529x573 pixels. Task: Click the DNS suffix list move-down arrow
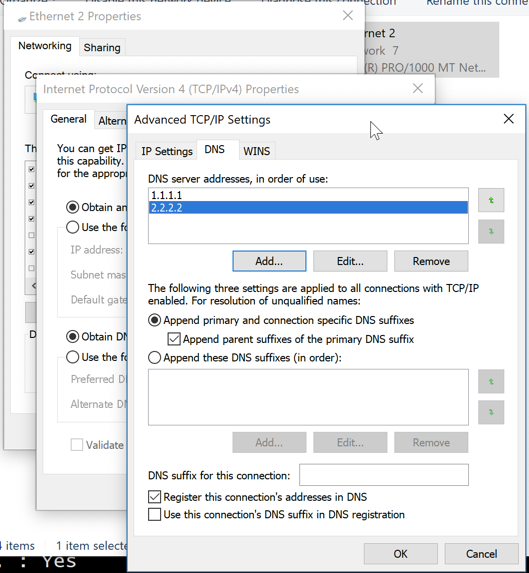[491, 412]
